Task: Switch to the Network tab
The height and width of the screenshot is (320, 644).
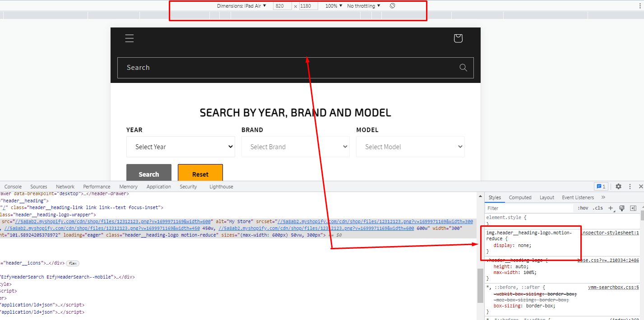Action: (x=65, y=187)
